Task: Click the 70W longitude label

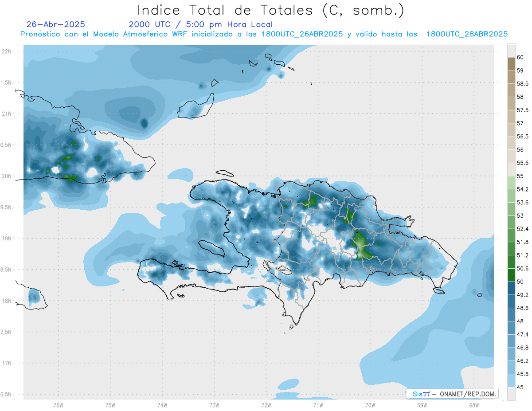Action: pyautogui.click(x=370, y=405)
